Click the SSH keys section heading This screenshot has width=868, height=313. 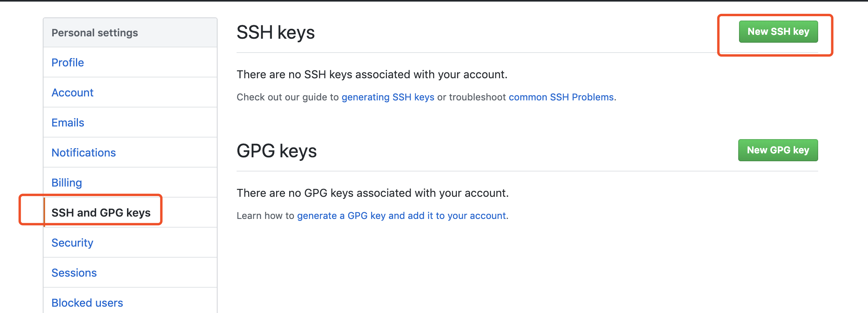(x=276, y=32)
